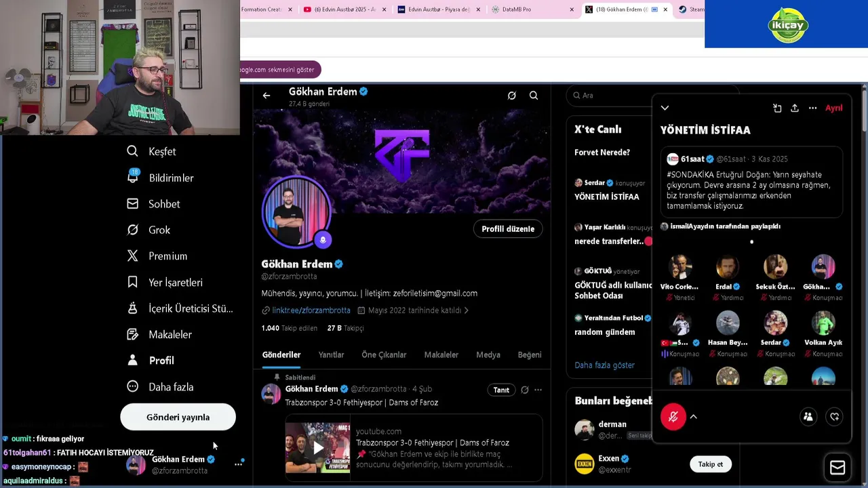Open linktr.ee/zforzambrotta link
The height and width of the screenshot is (488, 868).
(311, 310)
